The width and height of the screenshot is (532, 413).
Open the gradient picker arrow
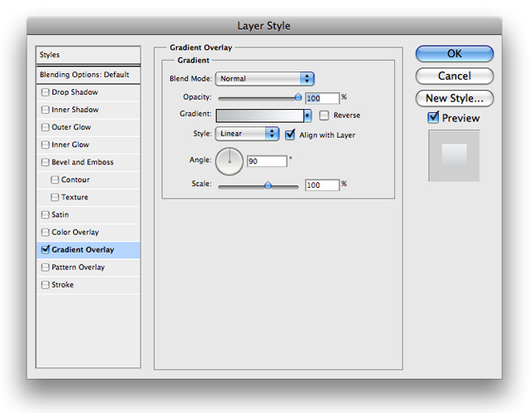pyautogui.click(x=308, y=116)
